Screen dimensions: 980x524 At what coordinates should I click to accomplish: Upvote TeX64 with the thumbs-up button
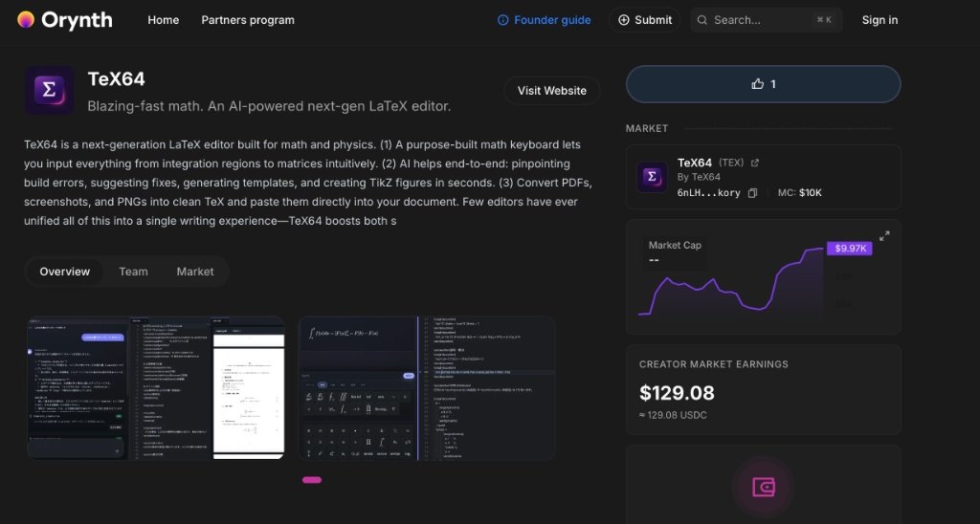(763, 84)
